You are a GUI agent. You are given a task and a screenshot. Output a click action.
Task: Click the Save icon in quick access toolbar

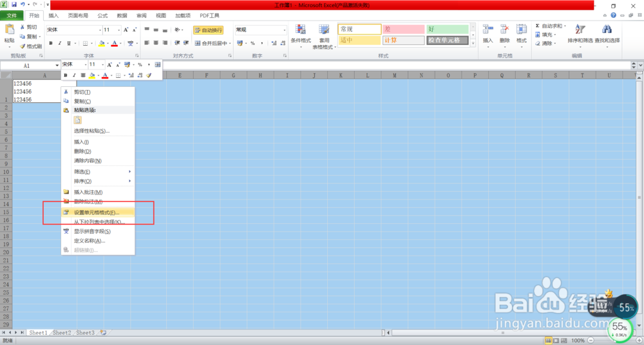pos(14,5)
